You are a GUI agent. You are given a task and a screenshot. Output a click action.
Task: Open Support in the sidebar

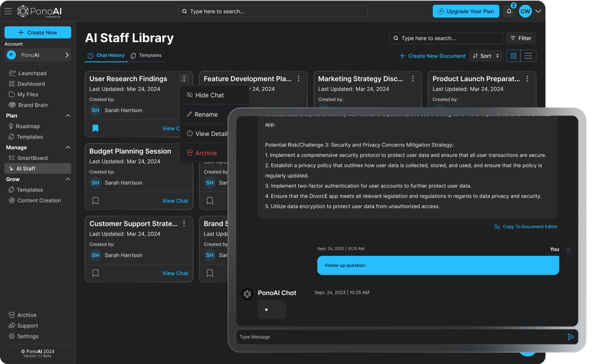23,325
